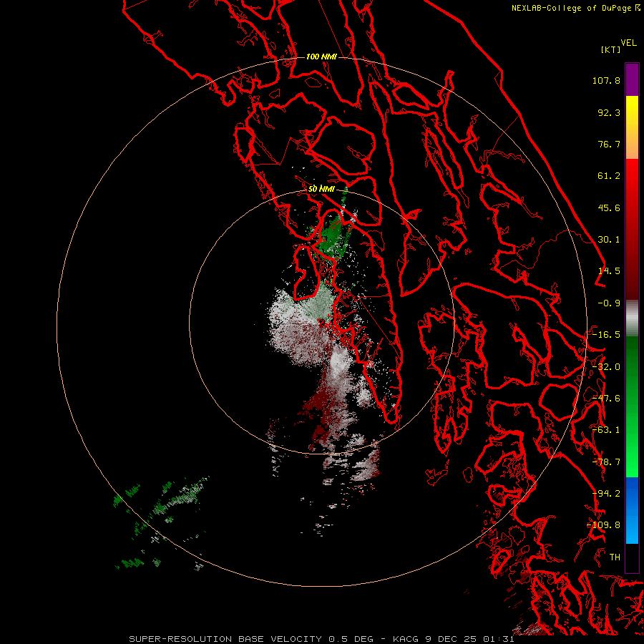Click the 61.2 velocity scale value

coord(609,176)
